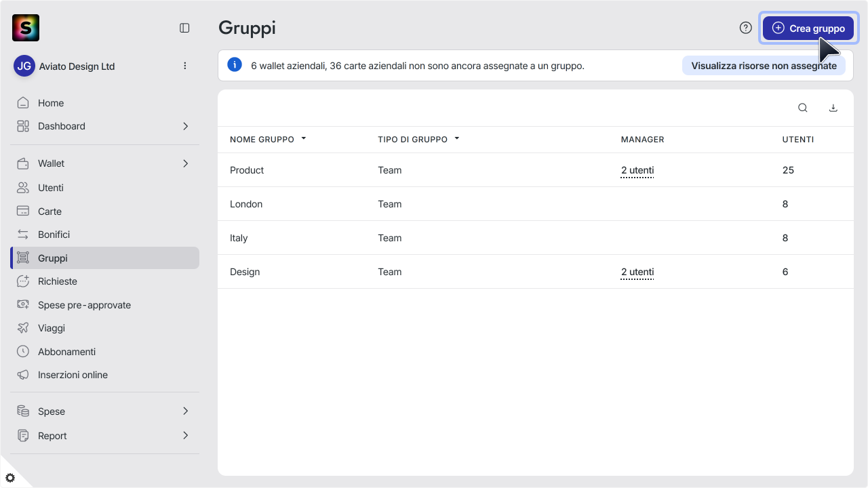Click the Utenti people icon
Screen dimensions: 868x488
23,188
